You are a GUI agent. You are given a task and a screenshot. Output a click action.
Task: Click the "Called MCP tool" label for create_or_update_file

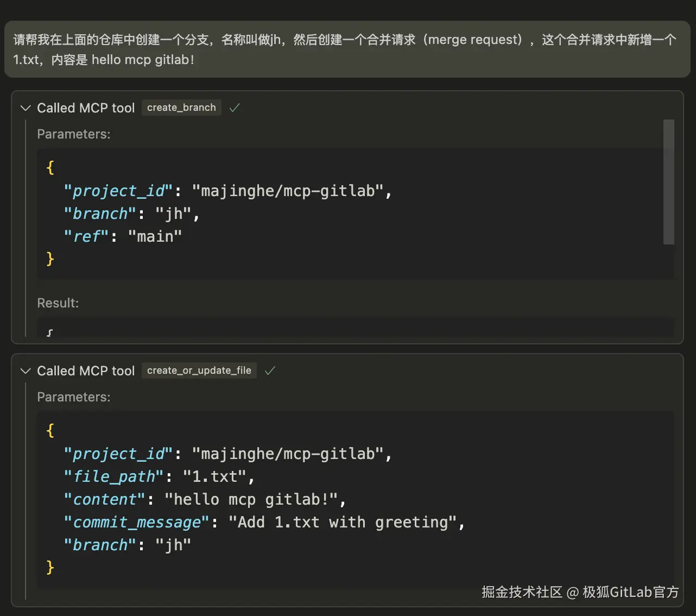pos(86,371)
